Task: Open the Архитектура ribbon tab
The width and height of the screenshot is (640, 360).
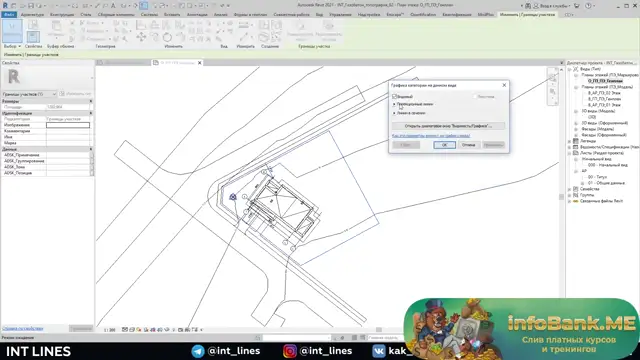Action: (32, 15)
